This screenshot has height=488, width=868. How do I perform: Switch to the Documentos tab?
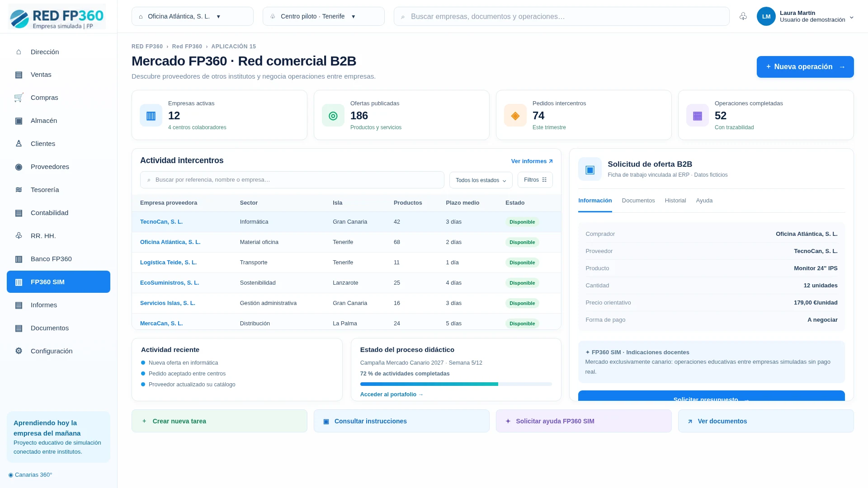pos(638,201)
